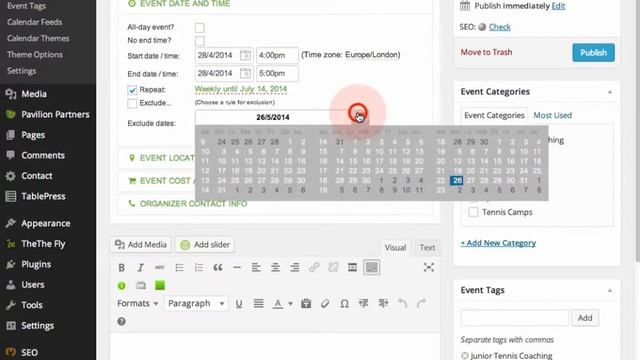Viewport: 640px width, 360px height.
Task: Insert a blockquote
Action: (218, 268)
